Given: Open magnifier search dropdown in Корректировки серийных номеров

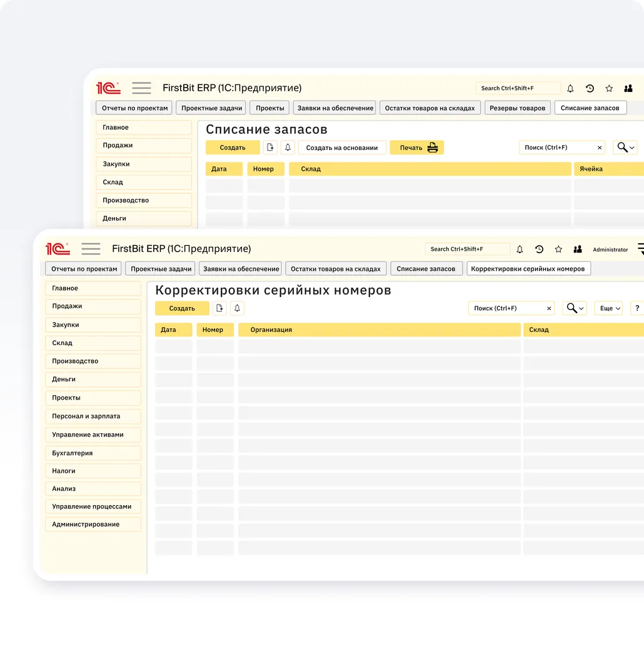Looking at the screenshot, I should tap(575, 308).
